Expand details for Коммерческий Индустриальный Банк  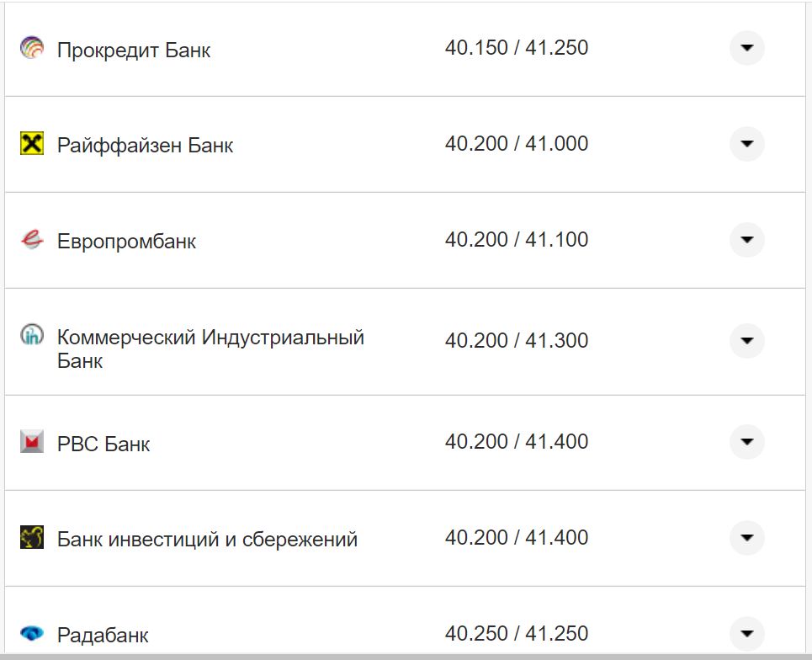[746, 341]
